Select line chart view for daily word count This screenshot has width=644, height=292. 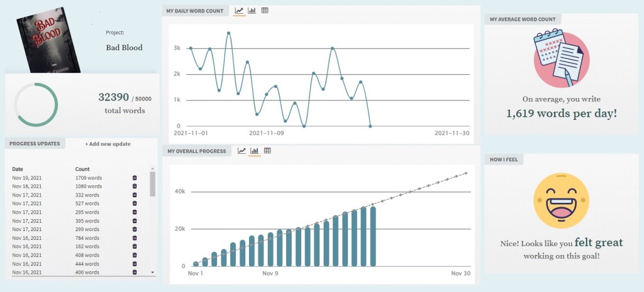point(239,11)
